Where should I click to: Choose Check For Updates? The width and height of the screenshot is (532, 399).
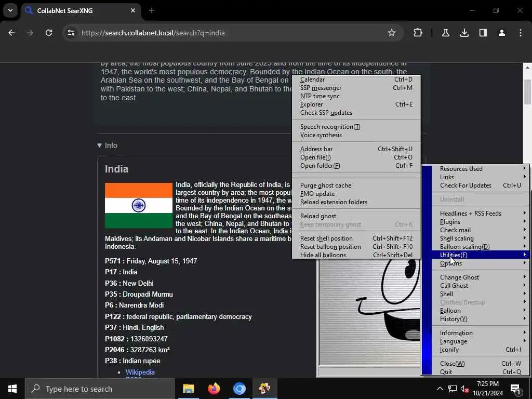point(481,185)
